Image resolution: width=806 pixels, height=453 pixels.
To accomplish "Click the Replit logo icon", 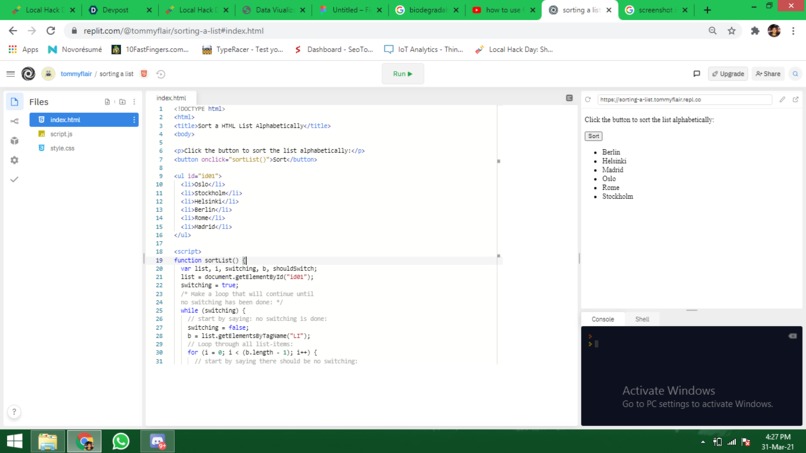I will 28,74.
